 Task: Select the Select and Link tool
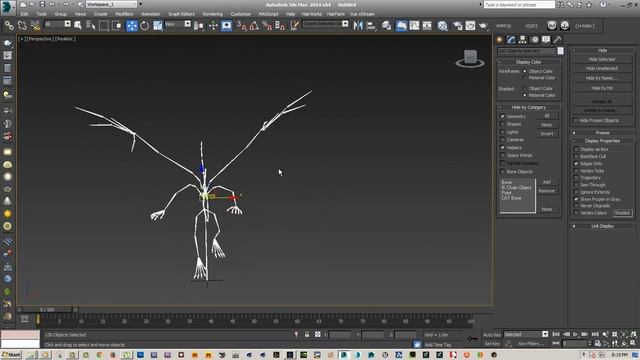pos(9,26)
